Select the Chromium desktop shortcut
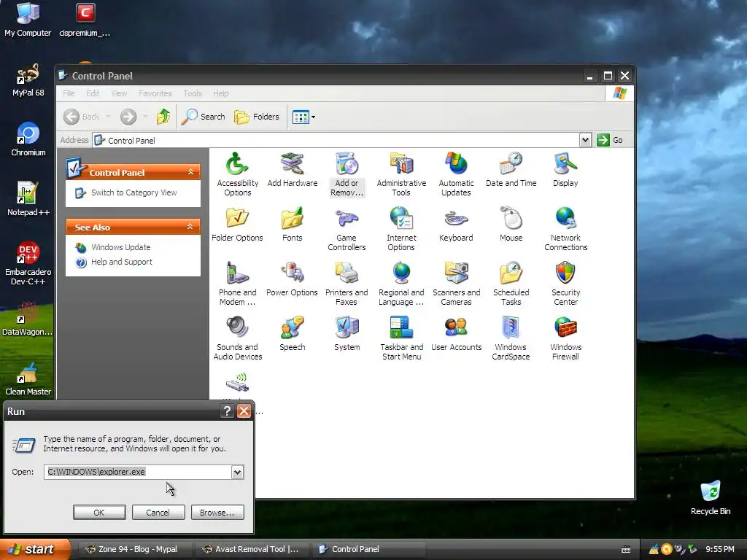This screenshot has width=747, height=560. pos(28,139)
